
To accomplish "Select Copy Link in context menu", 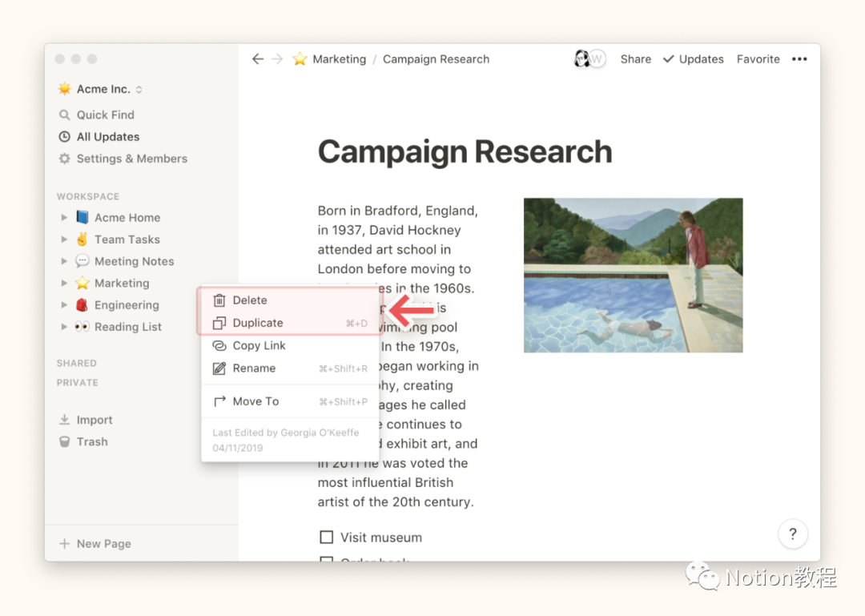I will [259, 346].
